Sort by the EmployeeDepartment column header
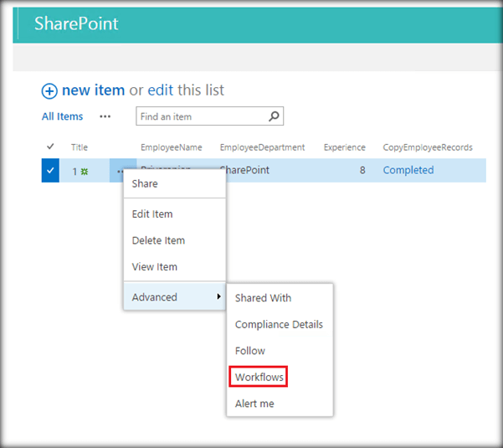 click(x=262, y=147)
